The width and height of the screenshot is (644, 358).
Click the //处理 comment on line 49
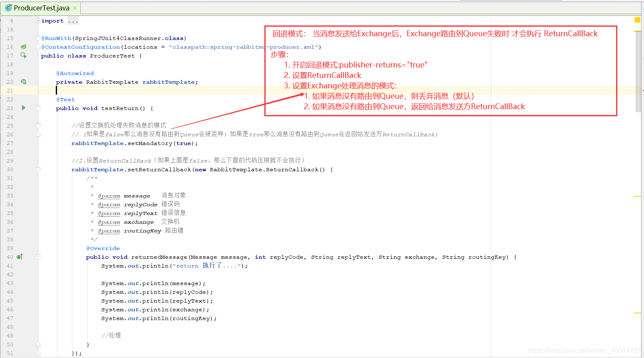[111, 335]
